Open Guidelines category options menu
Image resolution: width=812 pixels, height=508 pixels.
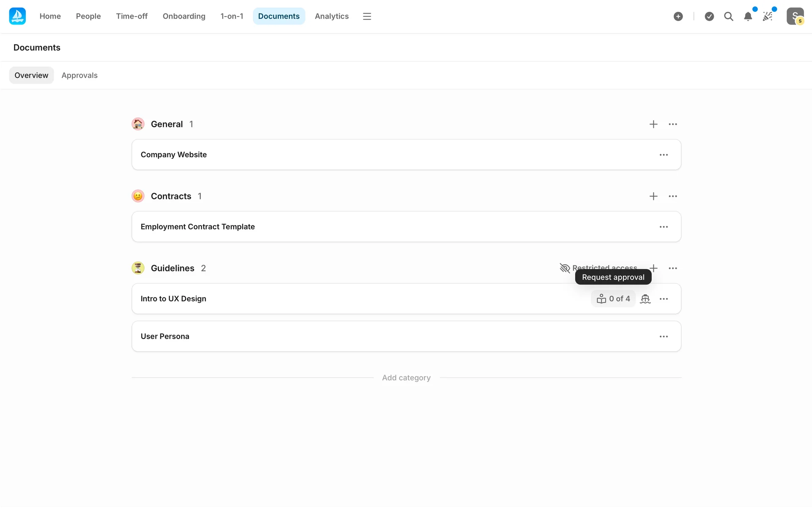click(x=672, y=268)
